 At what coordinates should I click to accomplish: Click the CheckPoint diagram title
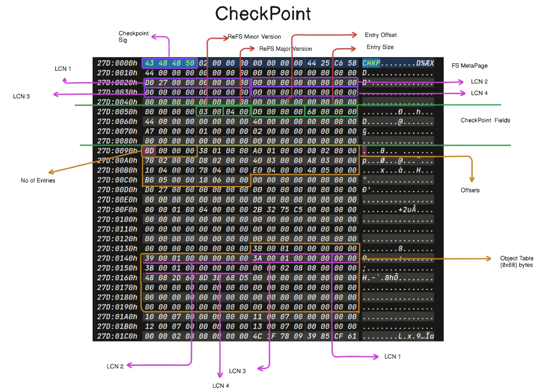pos(263,14)
